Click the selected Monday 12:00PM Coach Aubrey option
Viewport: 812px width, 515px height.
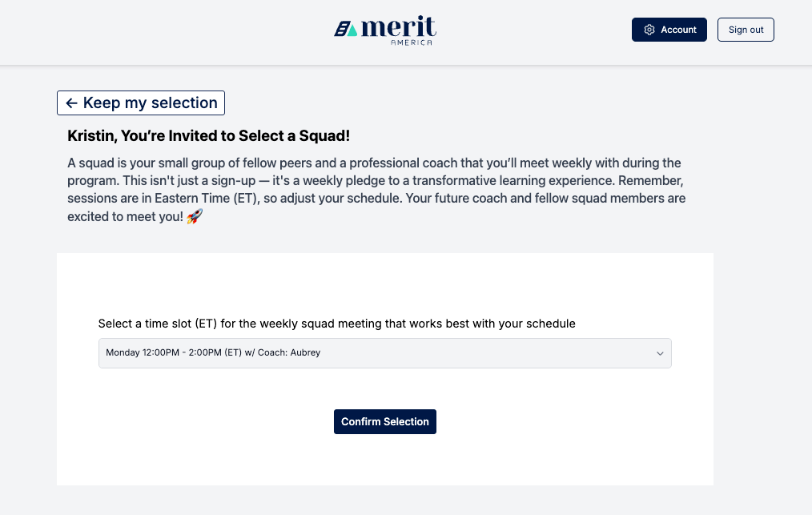pyautogui.click(x=213, y=352)
